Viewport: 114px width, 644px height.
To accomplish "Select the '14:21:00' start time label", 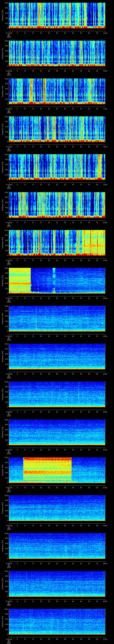I will (9, 298).
